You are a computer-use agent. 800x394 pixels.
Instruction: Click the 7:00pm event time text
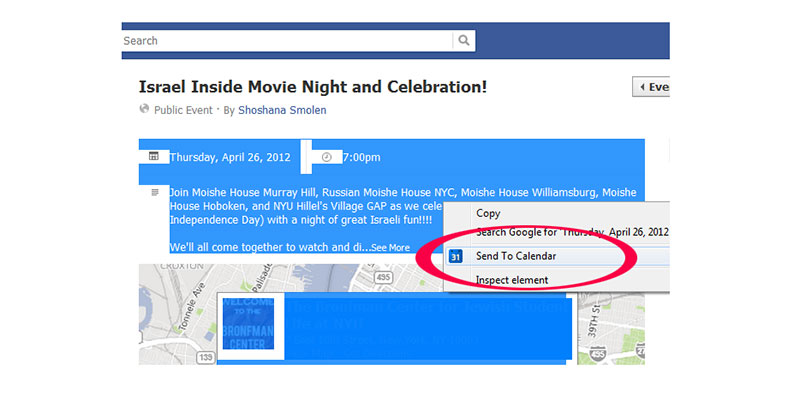pyautogui.click(x=362, y=157)
